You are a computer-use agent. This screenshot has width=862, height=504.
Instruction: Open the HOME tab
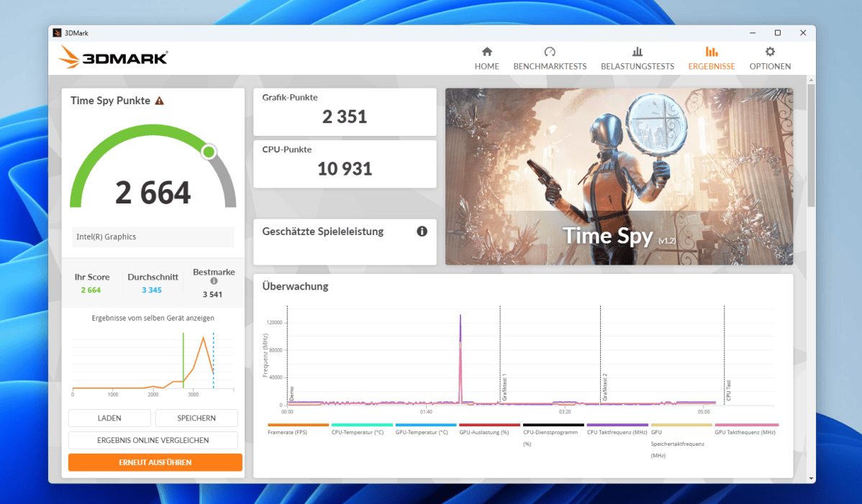tap(486, 59)
